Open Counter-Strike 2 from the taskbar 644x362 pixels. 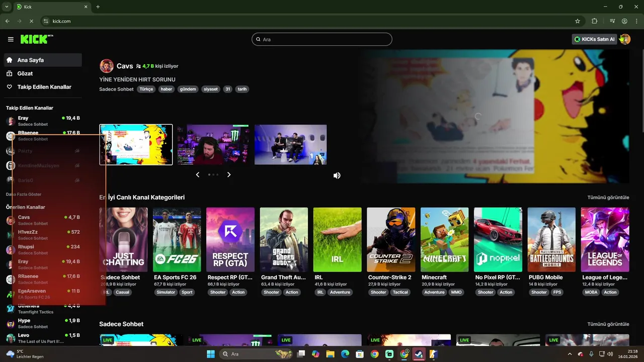pos(433,354)
